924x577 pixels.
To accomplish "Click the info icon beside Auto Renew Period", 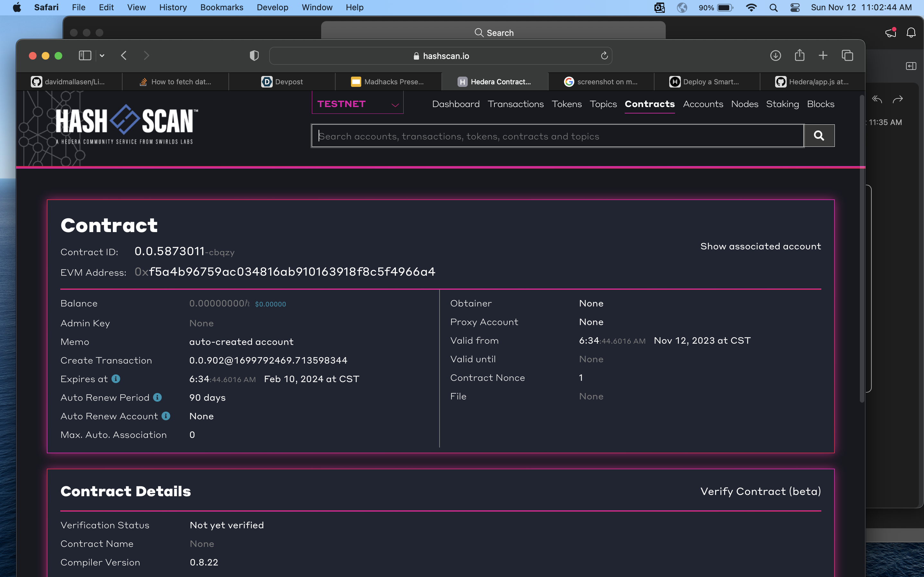I will [x=157, y=397].
